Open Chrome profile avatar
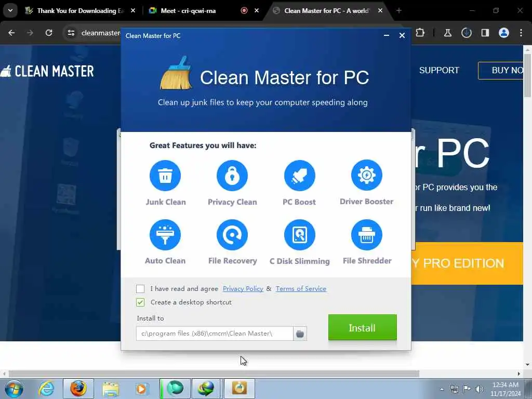This screenshot has width=532, height=399. coord(504,33)
